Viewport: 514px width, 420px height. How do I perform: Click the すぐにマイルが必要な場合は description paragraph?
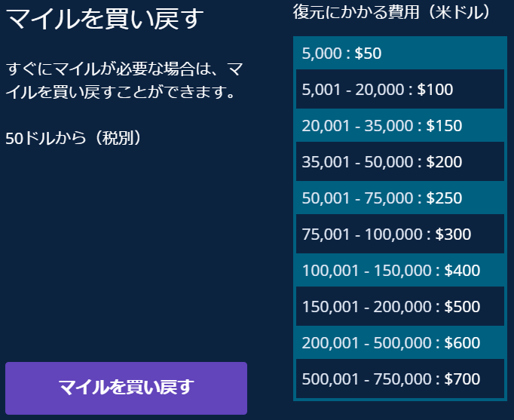(124, 81)
